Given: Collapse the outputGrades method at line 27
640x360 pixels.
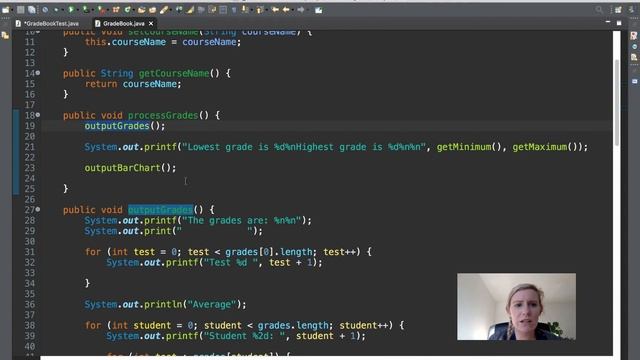Looking at the screenshot, I should 38,209.
